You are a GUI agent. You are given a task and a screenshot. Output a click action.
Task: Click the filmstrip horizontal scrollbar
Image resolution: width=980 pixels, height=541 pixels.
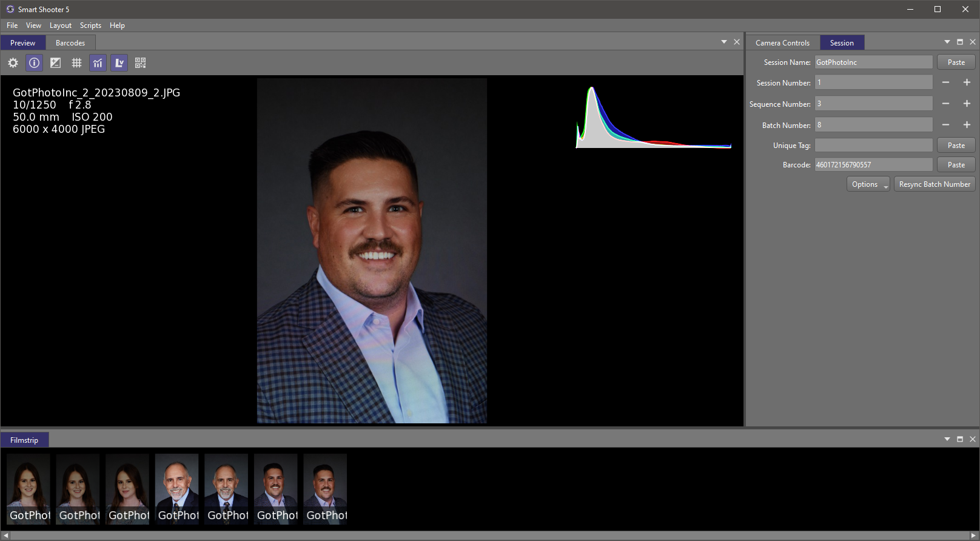pyautogui.click(x=490, y=536)
